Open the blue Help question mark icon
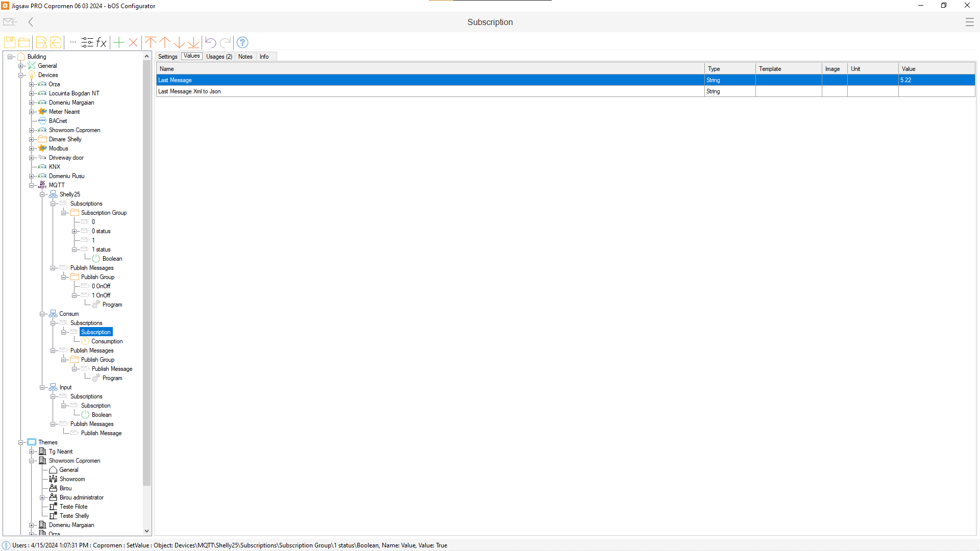The width and height of the screenshot is (980, 551). (242, 42)
